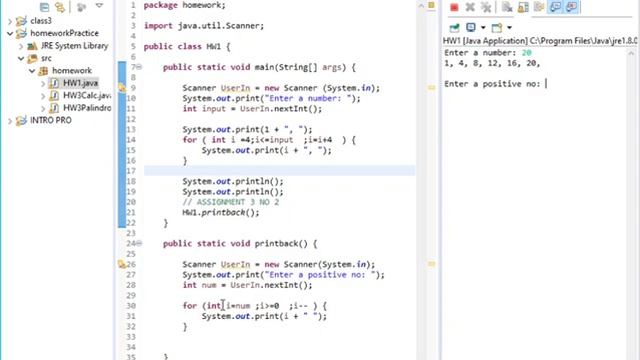Click Remove All Terminated Launches double-X icon
This screenshot has height=360, width=640.
coord(486,7)
